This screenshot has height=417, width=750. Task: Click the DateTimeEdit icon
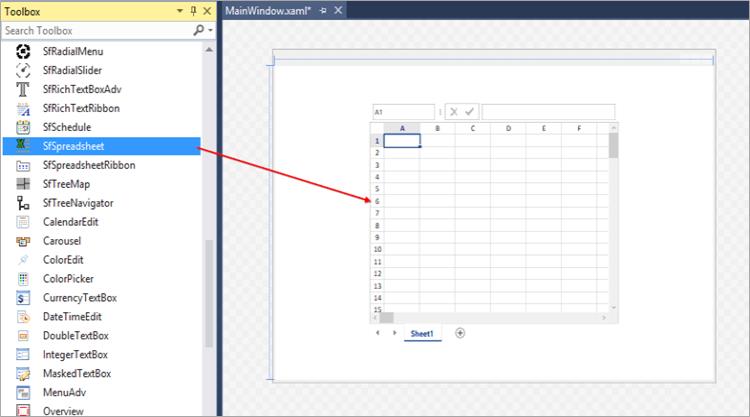coord(23,317)
